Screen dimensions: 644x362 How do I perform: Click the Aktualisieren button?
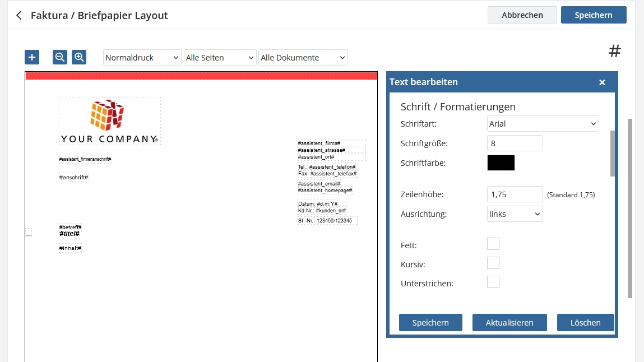509,323
